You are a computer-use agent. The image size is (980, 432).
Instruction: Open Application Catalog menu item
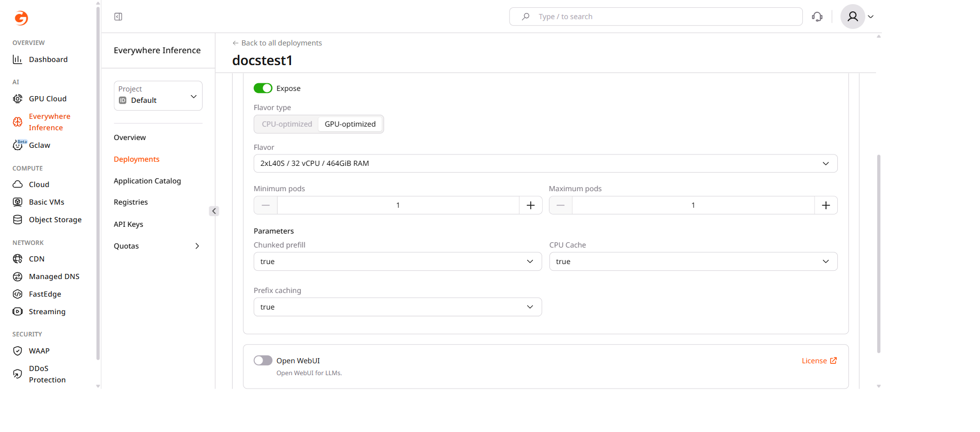pyautogui.click(x=147, y=181)
